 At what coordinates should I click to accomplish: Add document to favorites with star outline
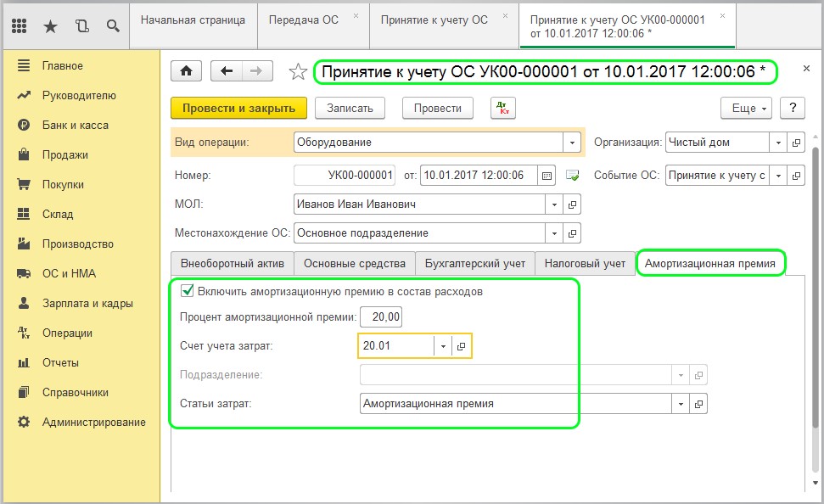tap(297, 72)
